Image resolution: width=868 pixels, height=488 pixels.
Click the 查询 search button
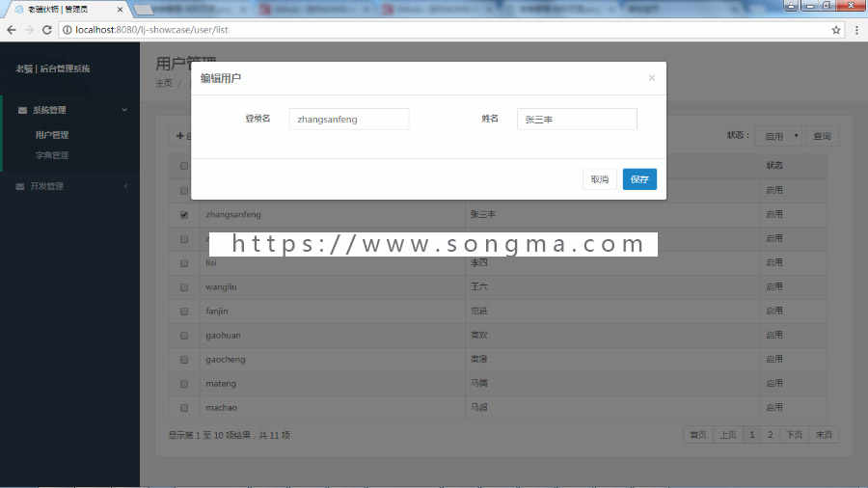pos(822,136)
